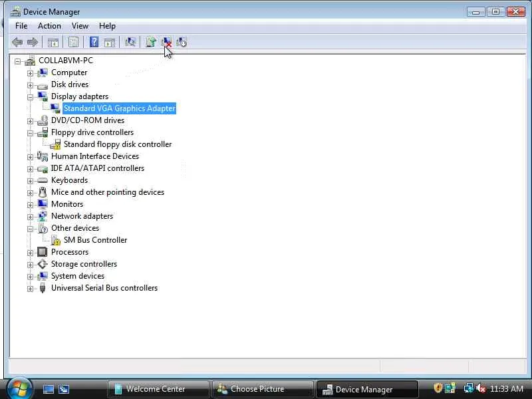Click the Disable device toolbar icon with down arrow
The image size is (532, 399).
point(182,42)
